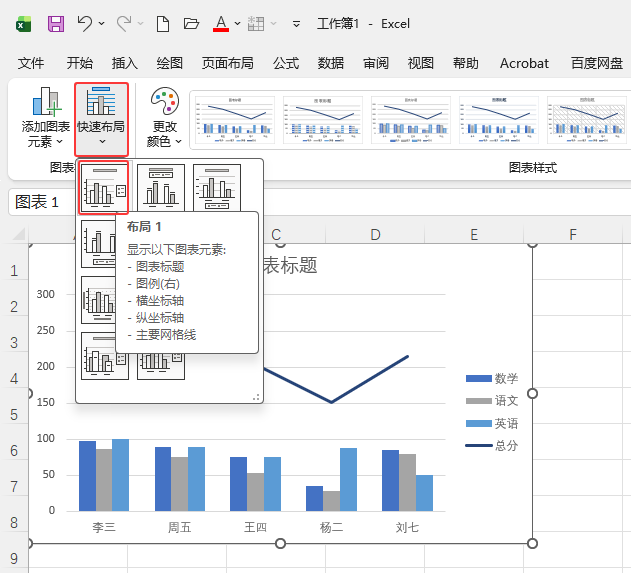Click the chart's bottom-right resize handle

[x=532, y=544]
